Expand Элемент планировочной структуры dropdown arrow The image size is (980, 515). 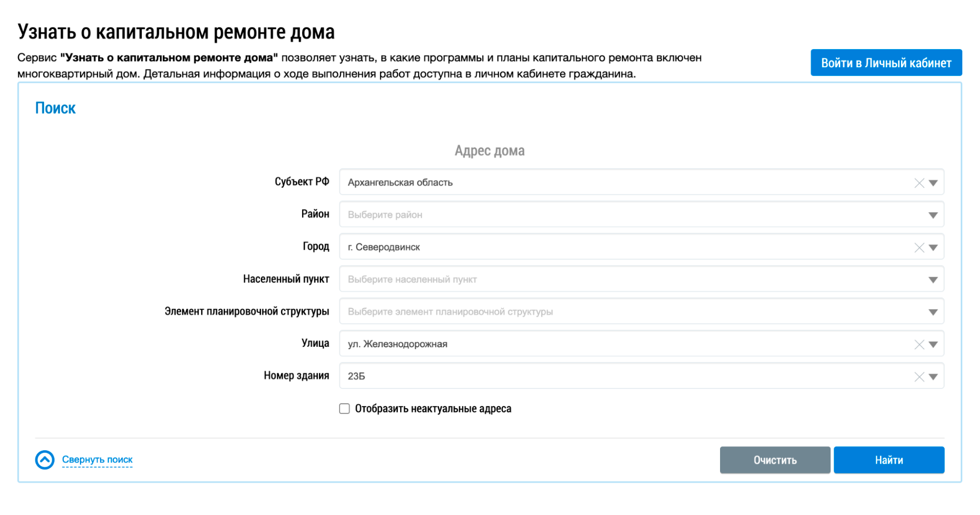[933, 312]
